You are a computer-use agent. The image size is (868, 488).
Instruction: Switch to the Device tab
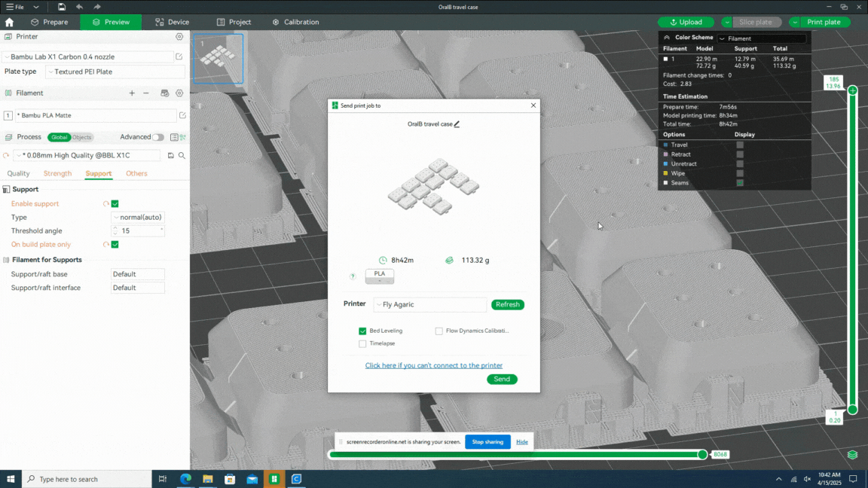[172, 22]
